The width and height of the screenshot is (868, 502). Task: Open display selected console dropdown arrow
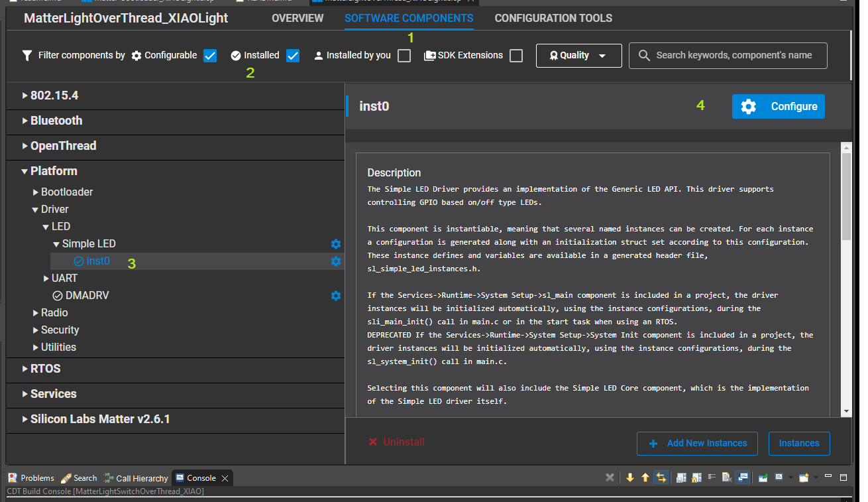[x=790, y=477]
